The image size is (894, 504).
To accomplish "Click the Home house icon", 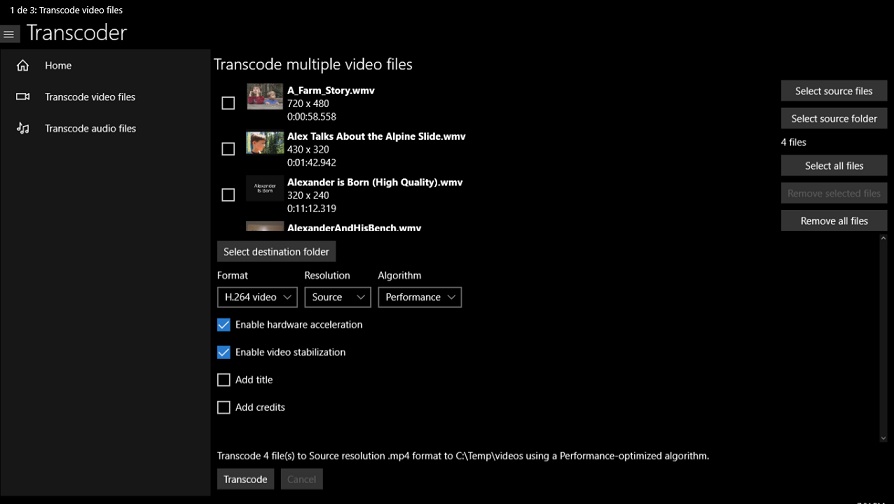I will (x=23, y=66).
